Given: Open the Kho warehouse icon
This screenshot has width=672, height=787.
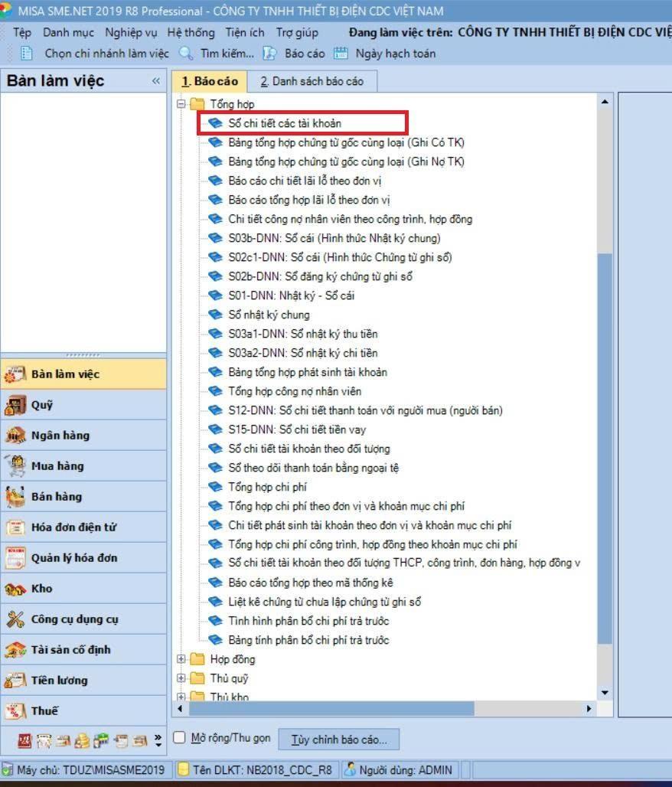Looking at the screenshot, I should [15, 589].
